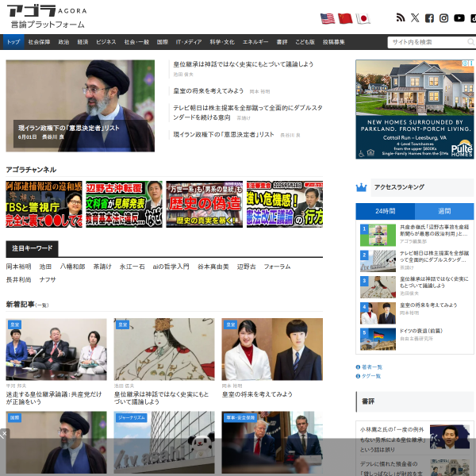Select the Japan flag icon
The width and height of the screenshot is (476, 476).
[x=363, y=18]
